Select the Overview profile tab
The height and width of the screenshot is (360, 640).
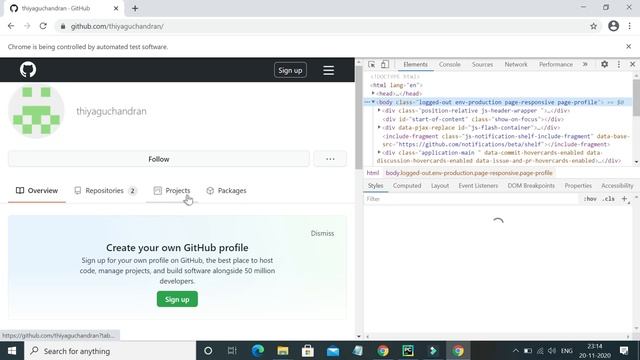(37, 191)
